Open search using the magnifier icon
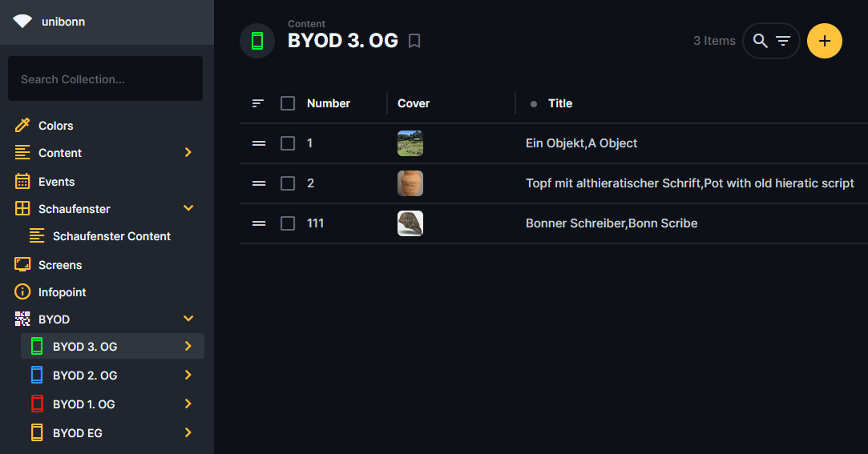868x454 pixels. coord(761,41)
